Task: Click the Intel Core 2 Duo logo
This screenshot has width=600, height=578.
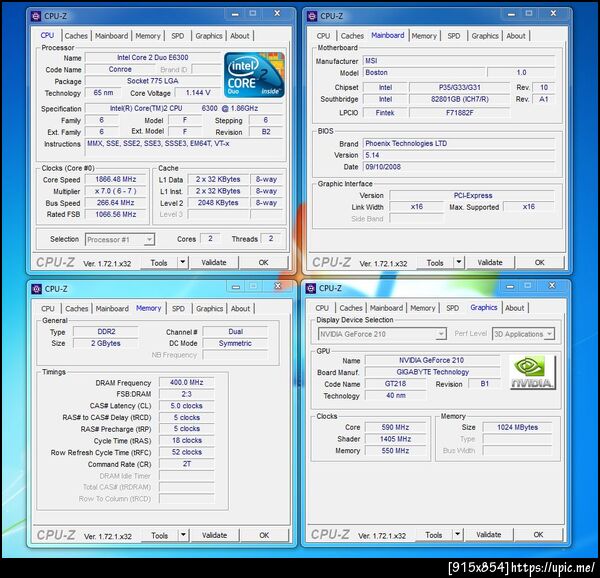Action: (254, 75)
